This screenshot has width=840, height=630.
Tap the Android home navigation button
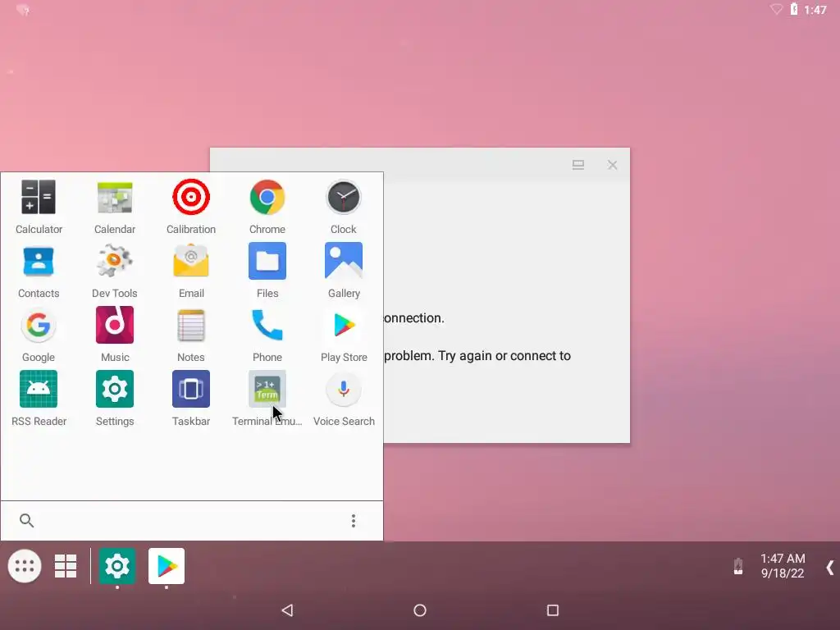pos(420,610)
